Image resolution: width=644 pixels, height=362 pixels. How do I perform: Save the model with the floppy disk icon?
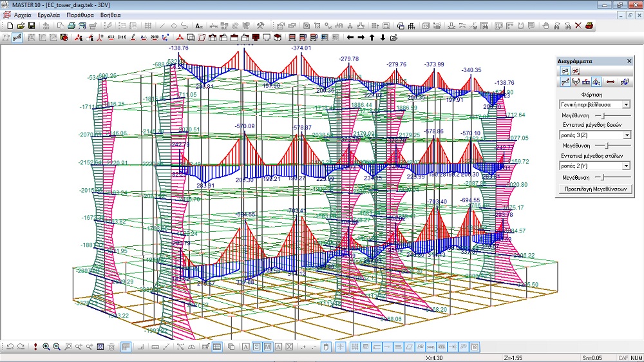(31, 26)
